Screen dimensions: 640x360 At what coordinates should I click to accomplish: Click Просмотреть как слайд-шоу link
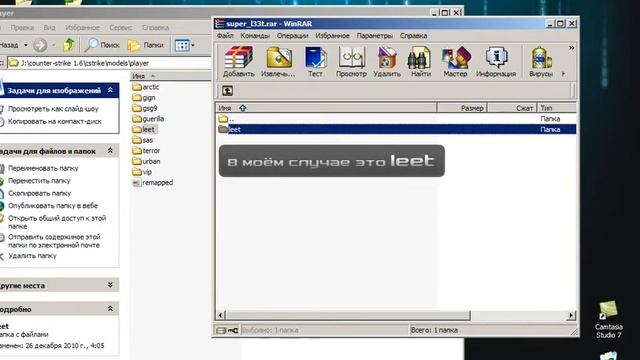coord(53,109)
